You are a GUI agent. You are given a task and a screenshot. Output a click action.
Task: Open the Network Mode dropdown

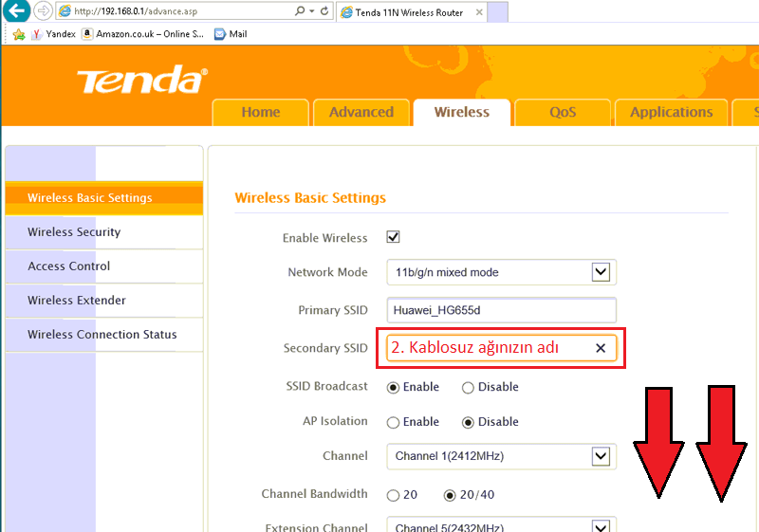[502, 272]
